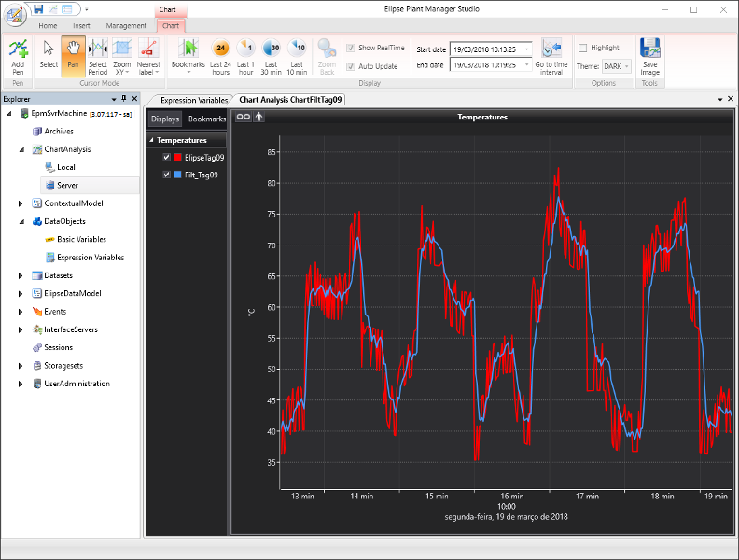Viewport: 739px width, 560px height.
Task: Enable the Highlight checkbox
Action: 582,49
